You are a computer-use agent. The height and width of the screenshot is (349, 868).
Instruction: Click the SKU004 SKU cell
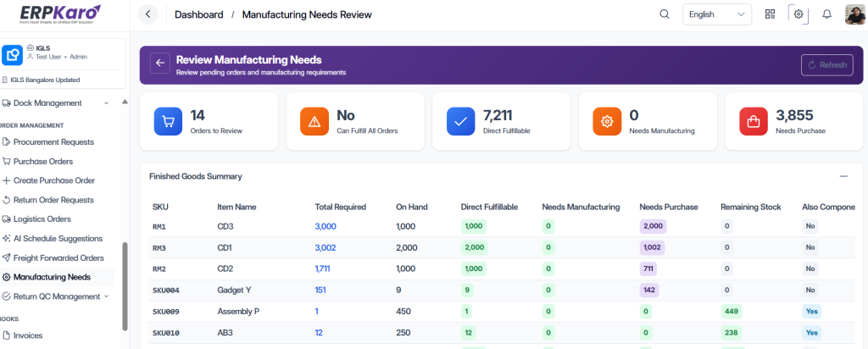coord(166,291)
